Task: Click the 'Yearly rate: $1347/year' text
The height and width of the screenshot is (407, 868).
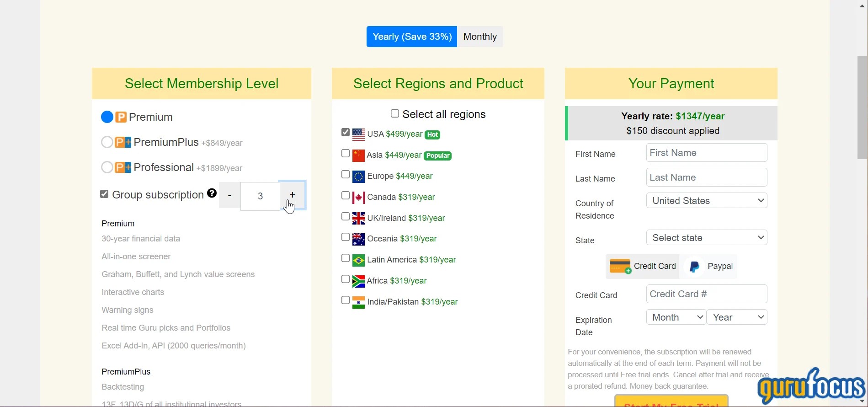Action: pos(673,116)
